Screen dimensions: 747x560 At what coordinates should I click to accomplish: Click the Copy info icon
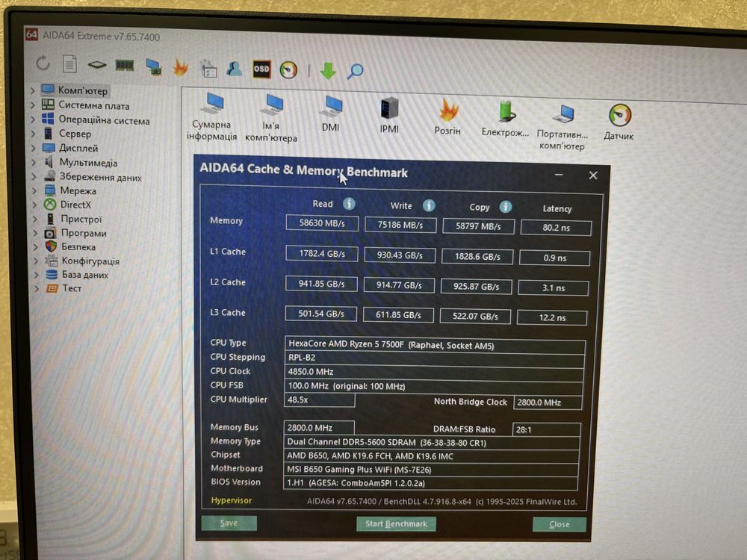click(x=506, y=207)
